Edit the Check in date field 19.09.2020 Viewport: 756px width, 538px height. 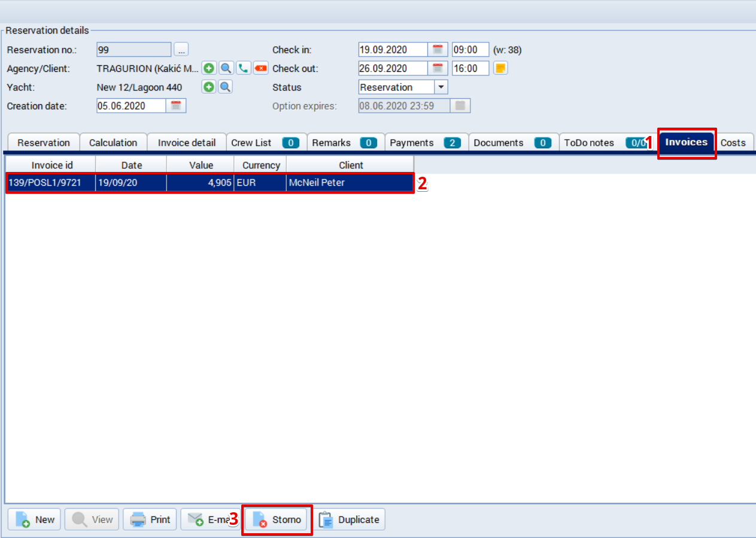(393, 50)
